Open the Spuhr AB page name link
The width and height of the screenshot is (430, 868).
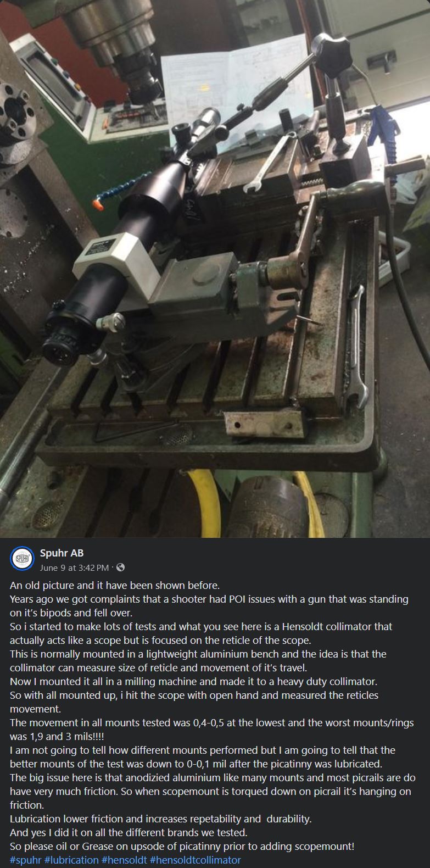coord(62,553)
